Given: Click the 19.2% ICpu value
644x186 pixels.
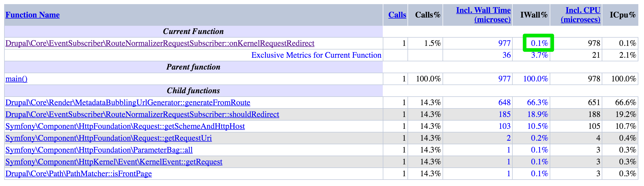Looking at the screenshot, I should pyautogui.click(x=626, y=114).
